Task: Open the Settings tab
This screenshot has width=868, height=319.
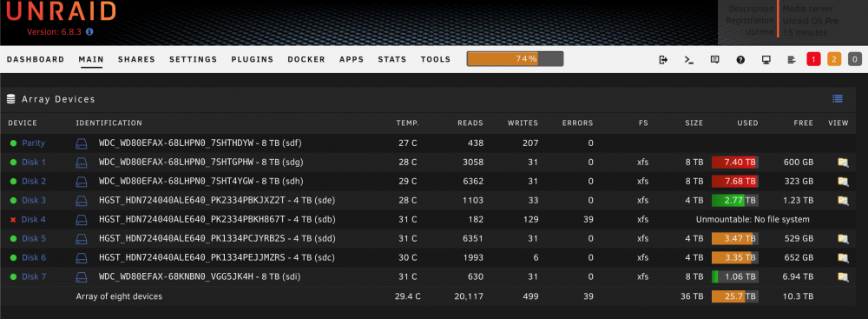Action: tap(194, 59)
